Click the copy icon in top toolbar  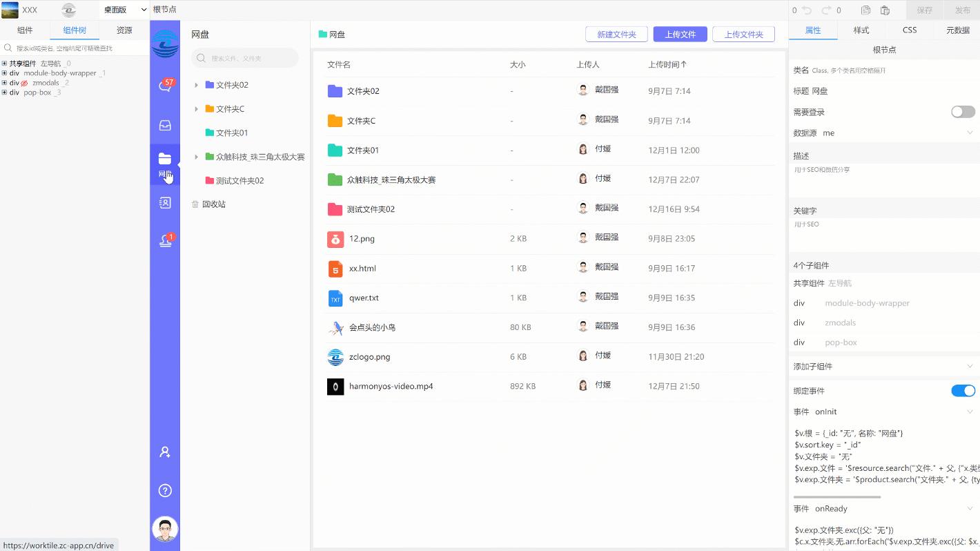865,10
